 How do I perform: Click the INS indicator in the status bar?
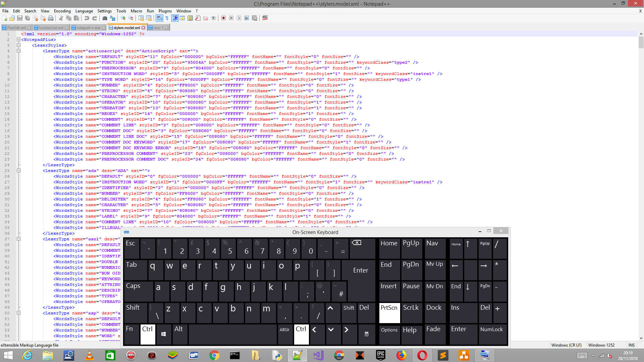click(632, 345)
